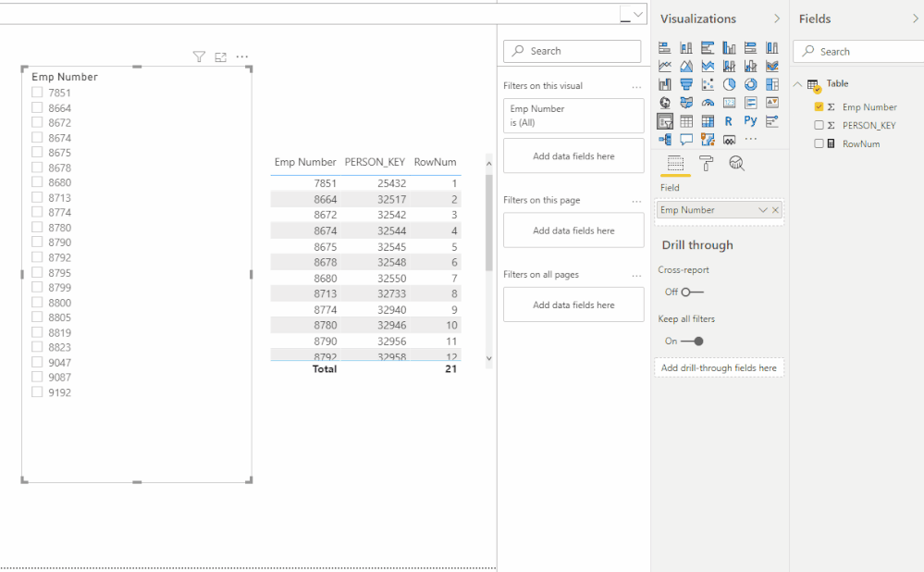Open 'Filters on this visual' options

(x=636, y=87)
